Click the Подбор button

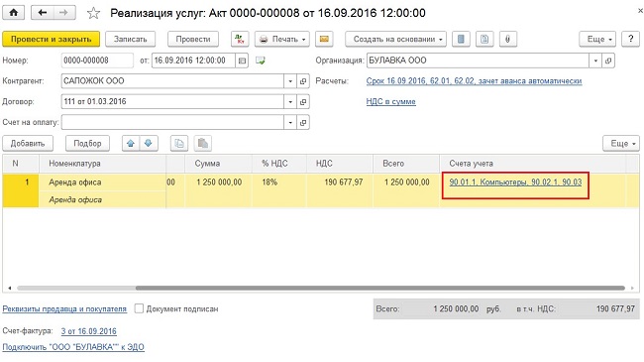pos(87,143)
